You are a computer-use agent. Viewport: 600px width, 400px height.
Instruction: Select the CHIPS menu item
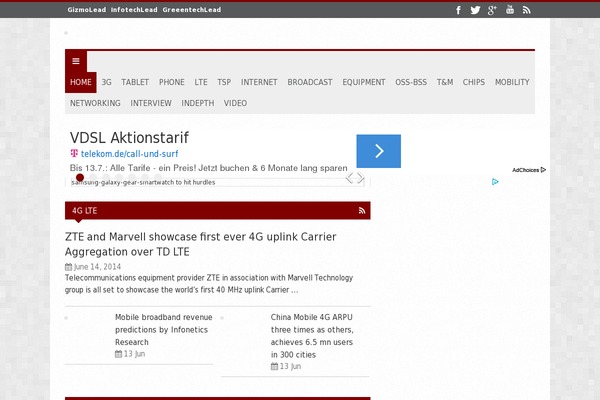(x=473, y=82)
